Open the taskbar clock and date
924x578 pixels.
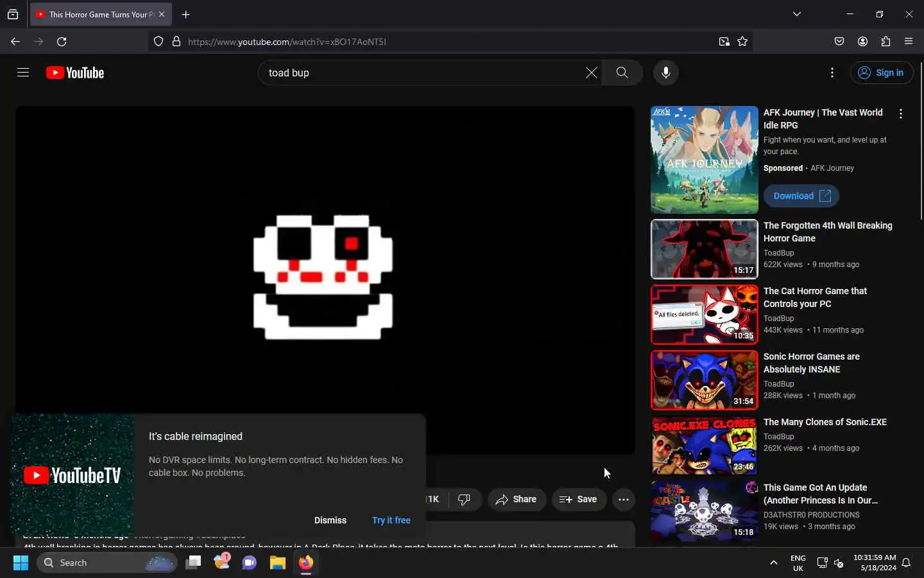pos(875,563)
